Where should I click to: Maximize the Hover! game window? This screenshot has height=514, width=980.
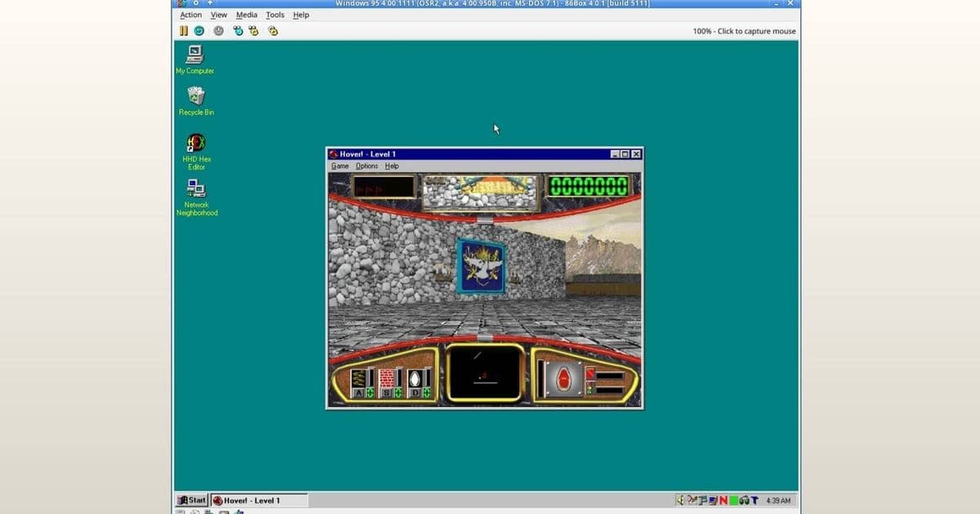tap(626, 154)
